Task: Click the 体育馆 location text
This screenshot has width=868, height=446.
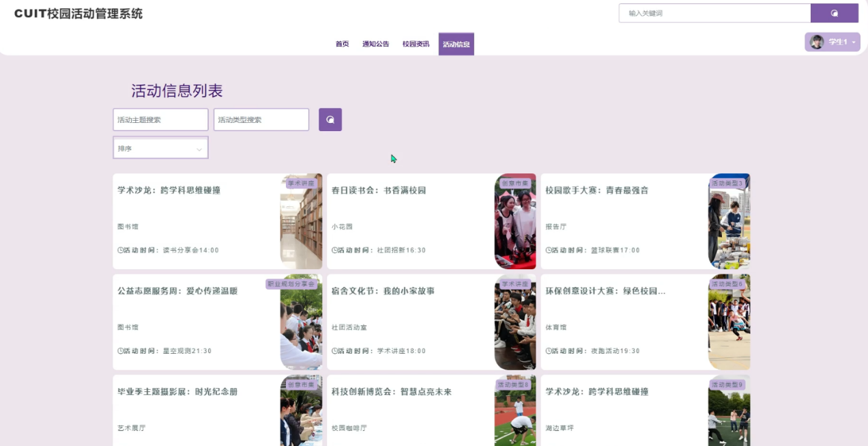Action: (556, 328)
